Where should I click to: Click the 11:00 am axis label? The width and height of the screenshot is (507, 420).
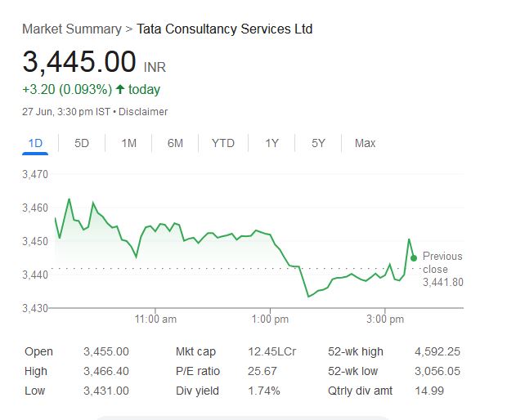(x=155, y=319)
